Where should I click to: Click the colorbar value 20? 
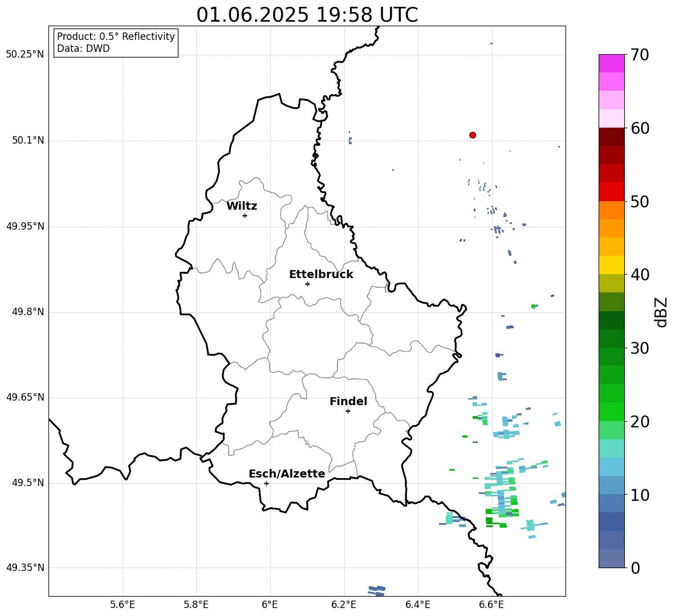tap(640, 422)
